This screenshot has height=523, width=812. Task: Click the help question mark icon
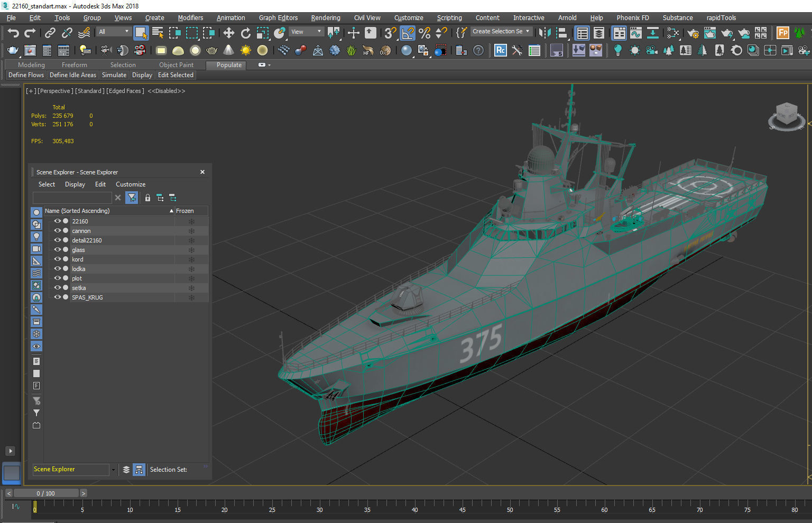[x=478, y=51]
